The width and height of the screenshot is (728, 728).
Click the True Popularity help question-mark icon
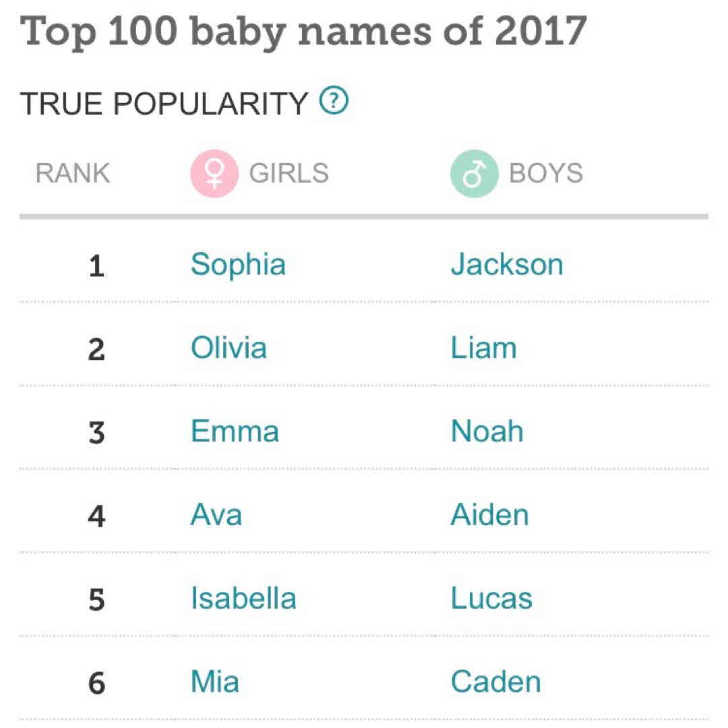tap(334, 102)
